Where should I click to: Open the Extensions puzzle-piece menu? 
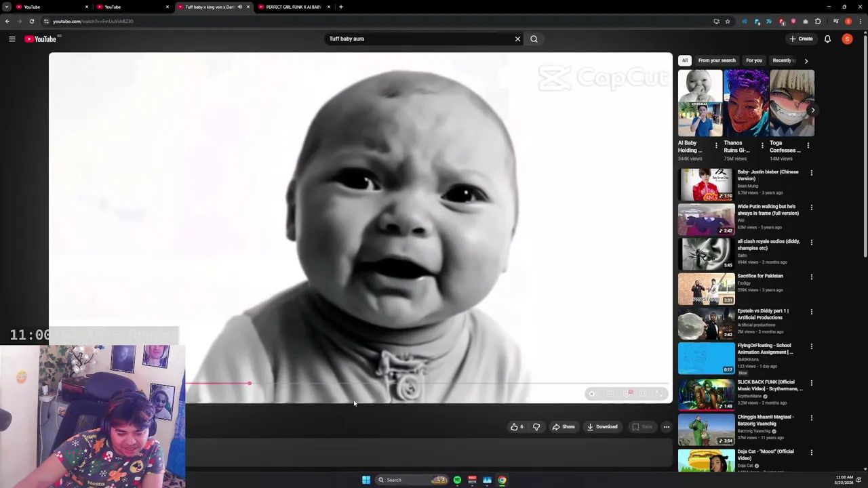[x=818, y=22]
